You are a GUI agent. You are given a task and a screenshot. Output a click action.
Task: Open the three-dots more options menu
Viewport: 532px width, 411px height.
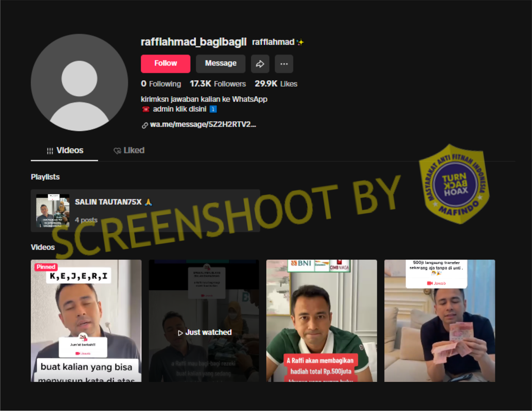pyautogui.click(x=284, y=64)
